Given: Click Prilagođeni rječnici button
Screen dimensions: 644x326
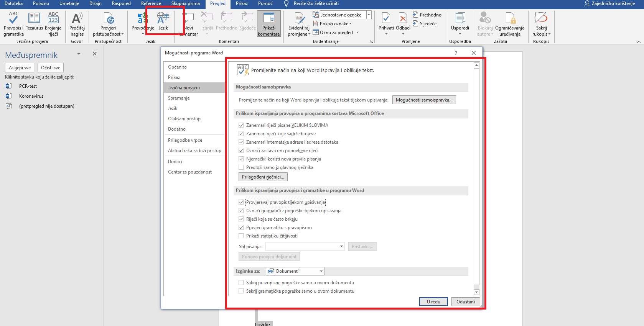Looking at the screenshot, I should (x=263, y=177).
